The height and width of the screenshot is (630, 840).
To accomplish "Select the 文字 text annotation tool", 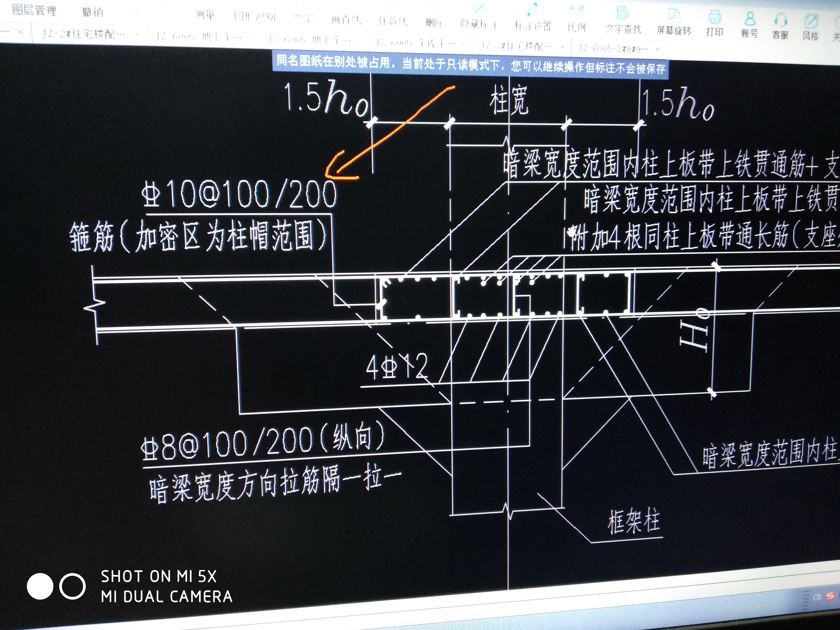I will (304, 18).
